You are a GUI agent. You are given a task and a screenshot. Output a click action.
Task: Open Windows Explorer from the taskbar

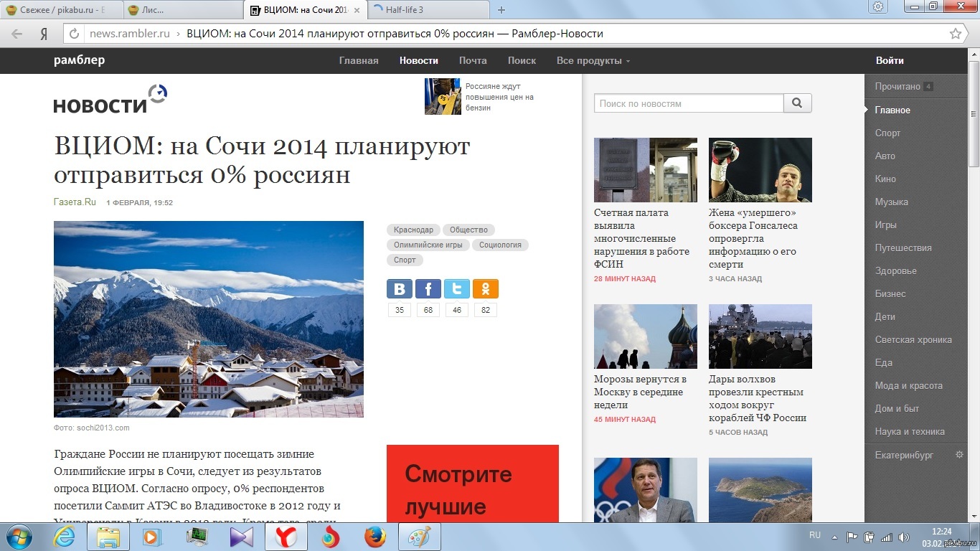point(108,537)
